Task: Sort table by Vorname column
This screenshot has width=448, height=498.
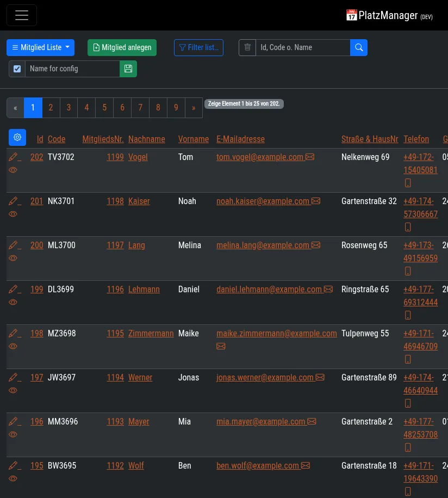Action: (194, 139)
